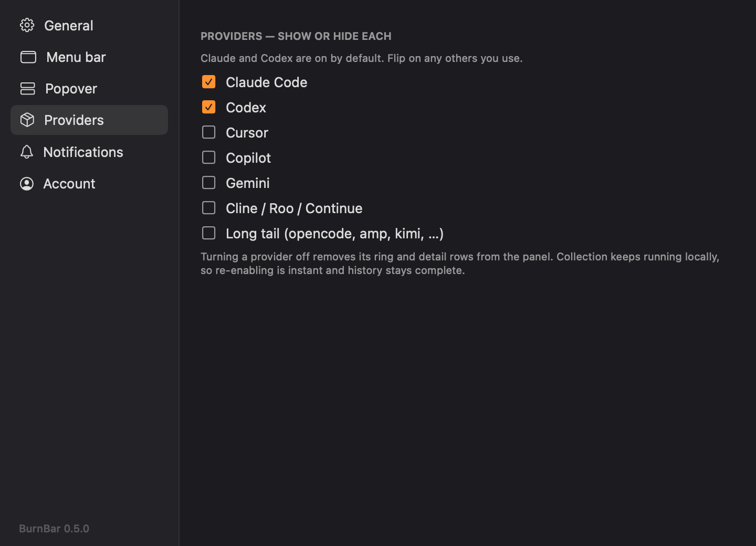This screenshot has height=546, width=756.
Task: Click the Account person icon
Action: point(27,183)
